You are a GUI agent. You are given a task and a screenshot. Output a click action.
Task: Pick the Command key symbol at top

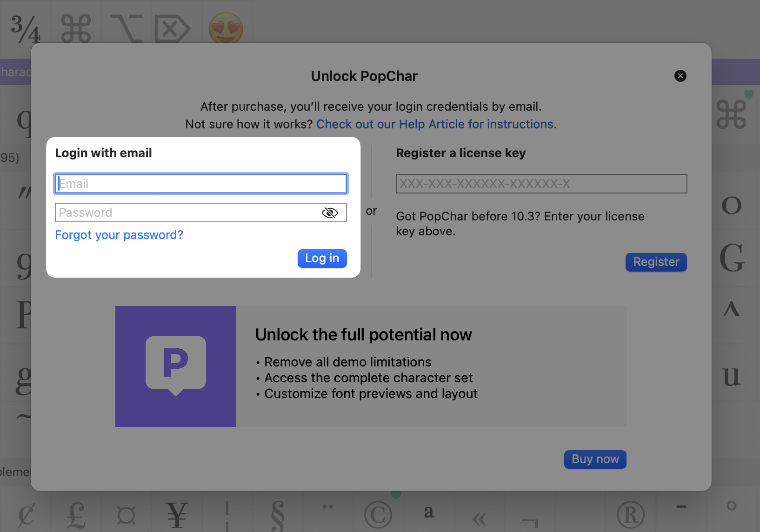click(x=76, y=28)
